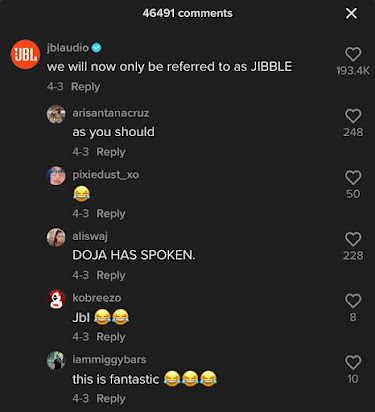Open the JBL profile logo avatar

[25, 54]
